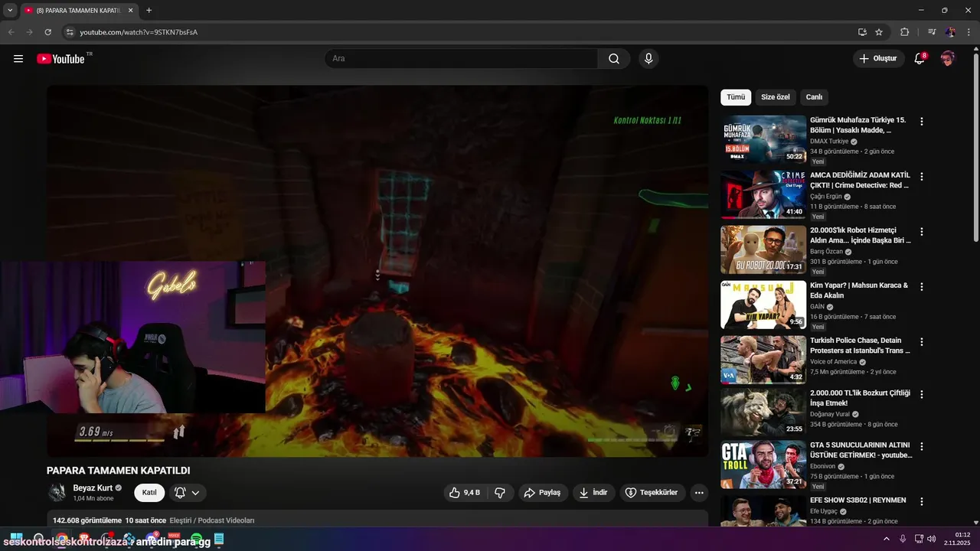The width and height of the screenshot is (980, 551).
Task: Start voice search with microphone icon
Action: coord(648,59)
